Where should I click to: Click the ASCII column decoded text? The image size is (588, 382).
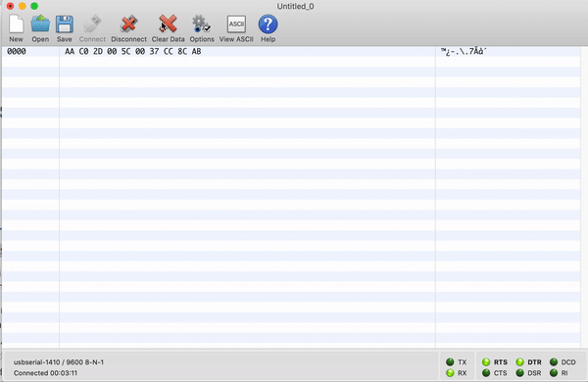(x=464, y=51)
